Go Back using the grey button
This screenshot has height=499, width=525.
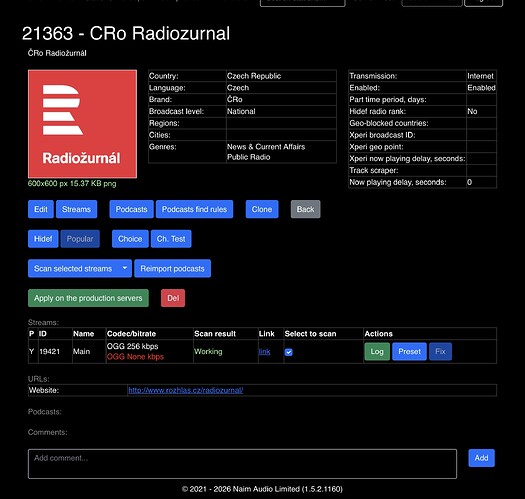[305, 209]
